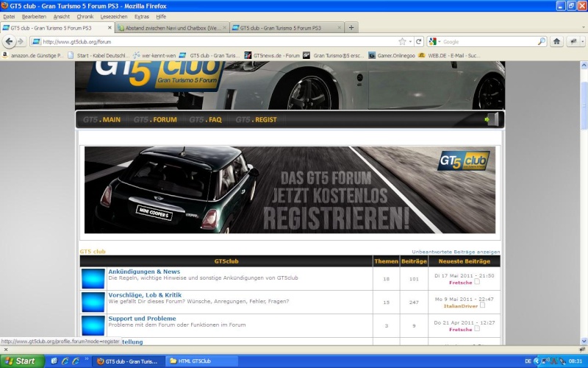The height and width of the screenshot is (368, 588).
Task: Open the Lesezeichen menu
Action: 114,16
